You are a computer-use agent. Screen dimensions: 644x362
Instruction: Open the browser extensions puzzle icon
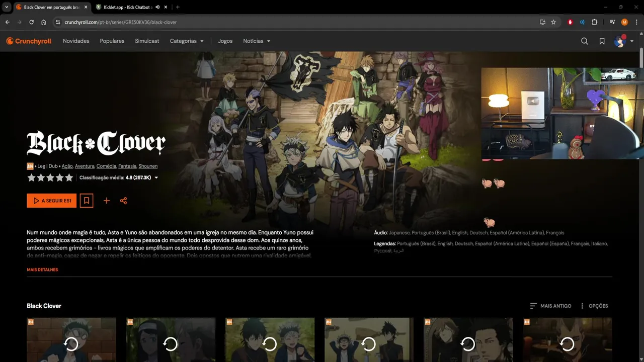594,22
